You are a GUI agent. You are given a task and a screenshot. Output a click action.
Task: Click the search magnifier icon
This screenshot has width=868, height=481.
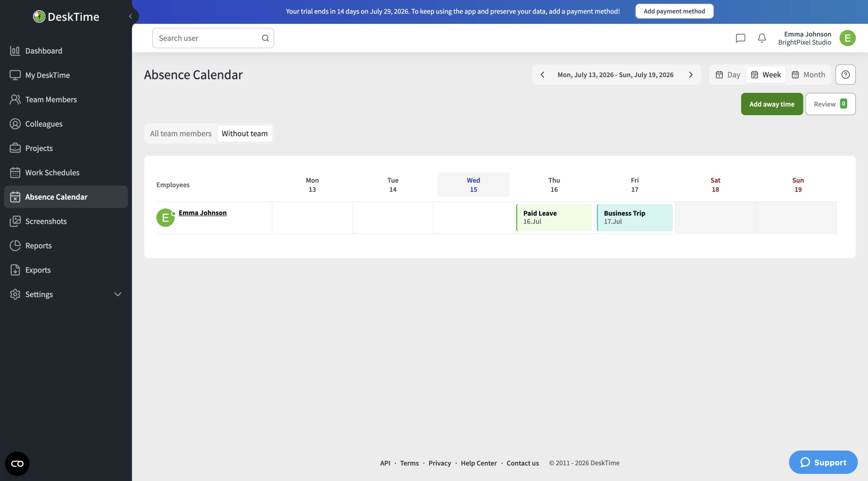click(265, 38)
